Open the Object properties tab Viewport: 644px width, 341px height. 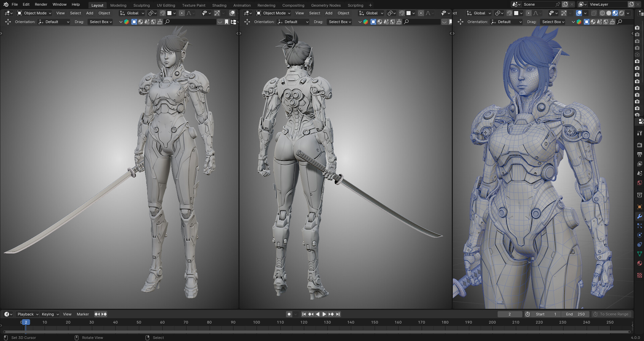tap(639, 207)
